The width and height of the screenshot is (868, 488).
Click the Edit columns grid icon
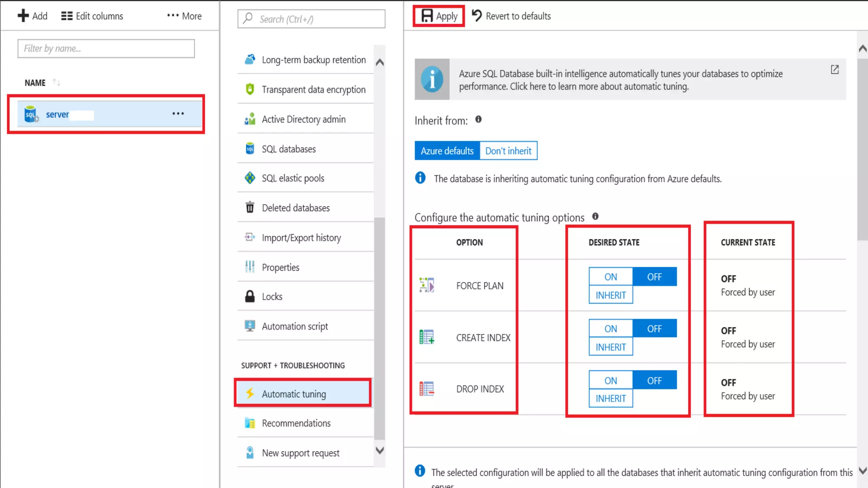67,16
